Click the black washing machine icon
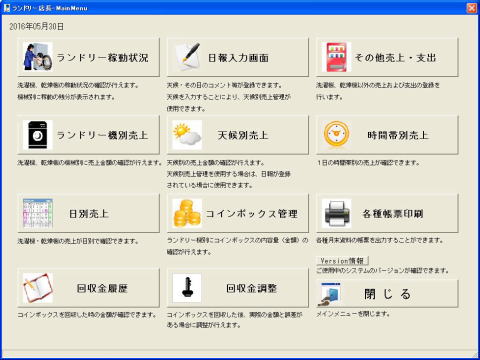 click(38, 135)
